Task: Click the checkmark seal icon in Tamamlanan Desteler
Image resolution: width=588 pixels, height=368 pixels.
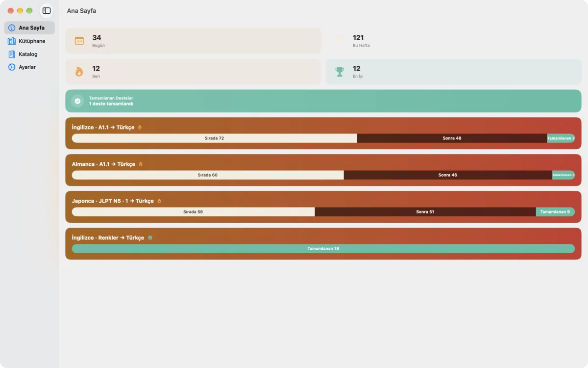Action: pos(77,101)
